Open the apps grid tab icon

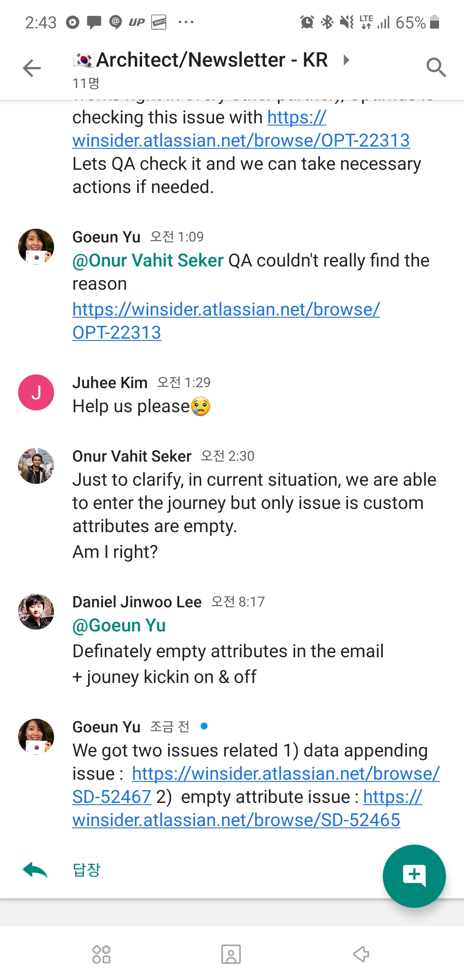101,954
